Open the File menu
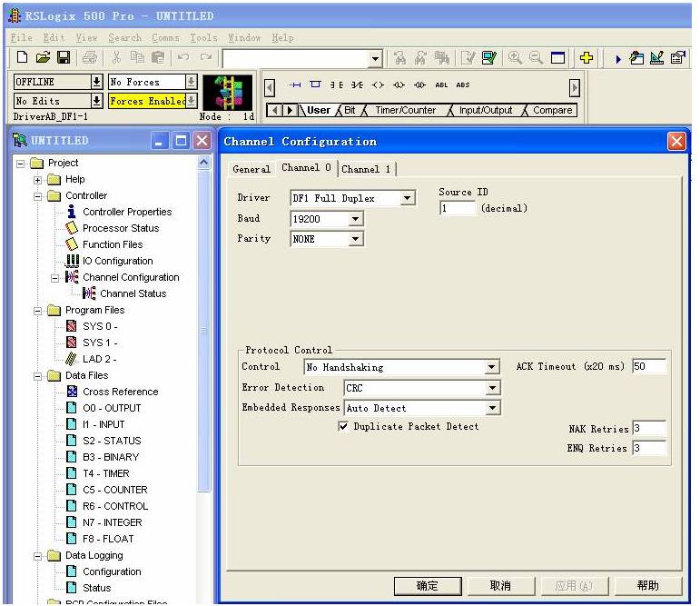 (21, 37)
